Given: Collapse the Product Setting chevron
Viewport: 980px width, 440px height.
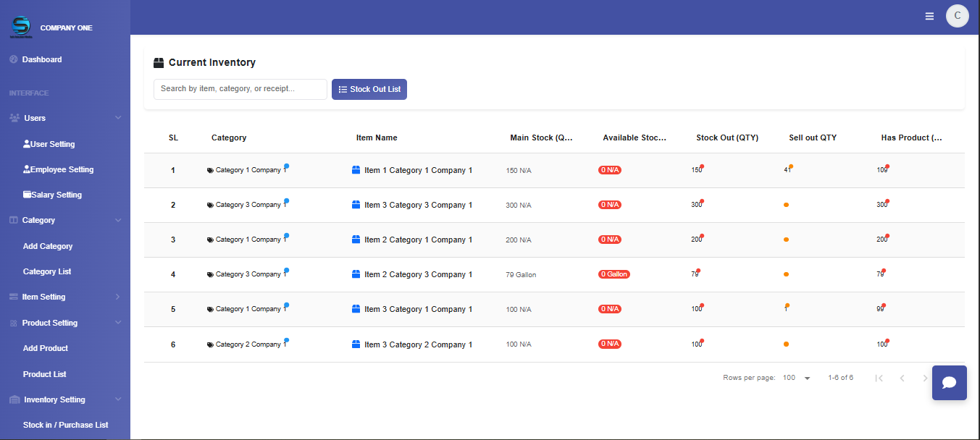Looking at the screenshot, I should coord(118,323).
